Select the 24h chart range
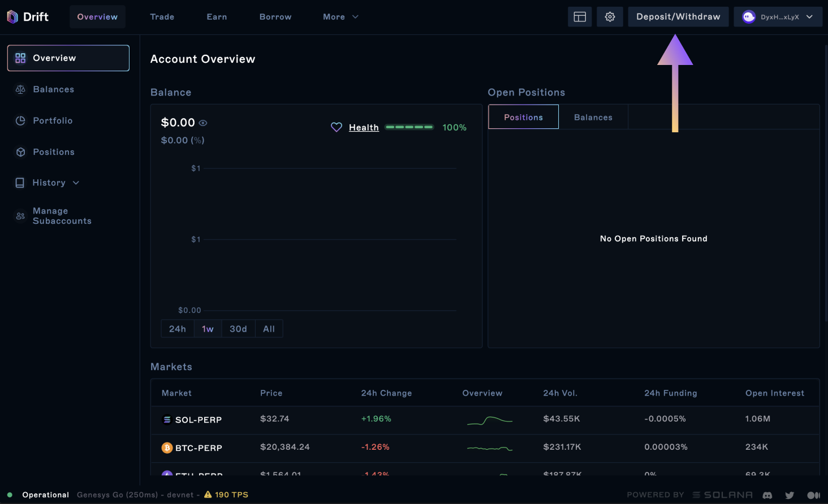Screen dimensions: 828x504 [x=178, y=329]
